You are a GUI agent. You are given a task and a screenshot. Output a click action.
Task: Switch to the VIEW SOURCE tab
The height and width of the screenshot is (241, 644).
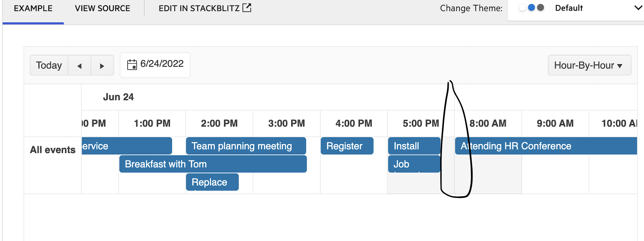pyautogui.click(x=102, y=8)
